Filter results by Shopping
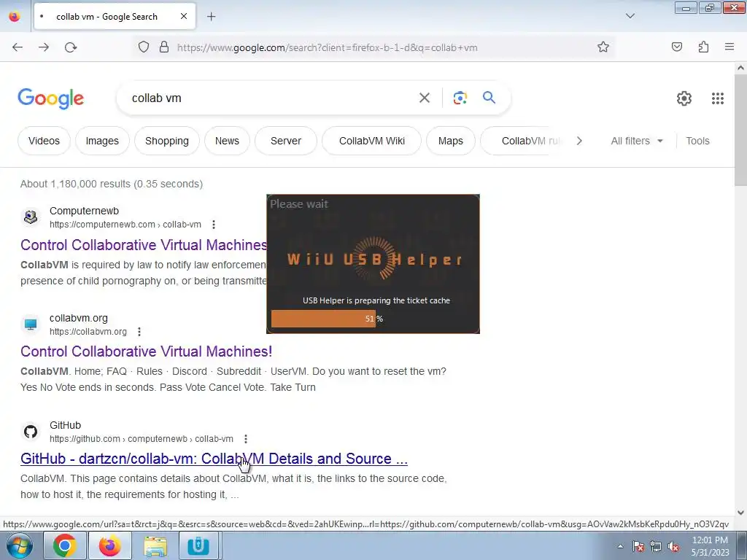The image size is (747, 560). coord(167,141)
